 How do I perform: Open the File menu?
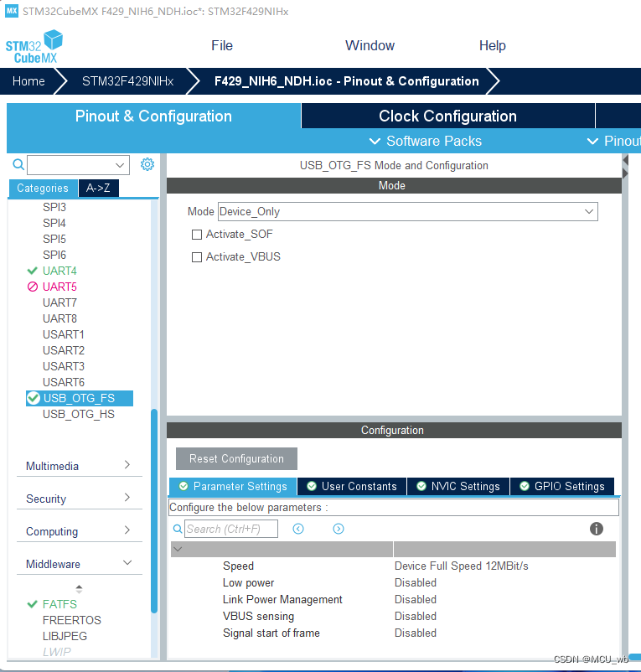pos(222,45)
